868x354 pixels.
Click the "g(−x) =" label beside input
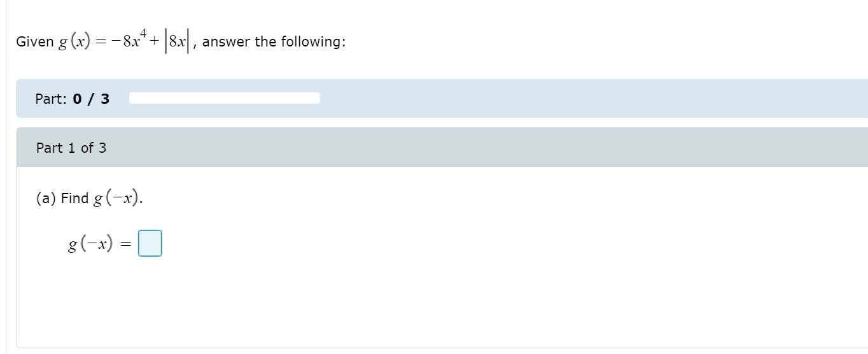99,243
